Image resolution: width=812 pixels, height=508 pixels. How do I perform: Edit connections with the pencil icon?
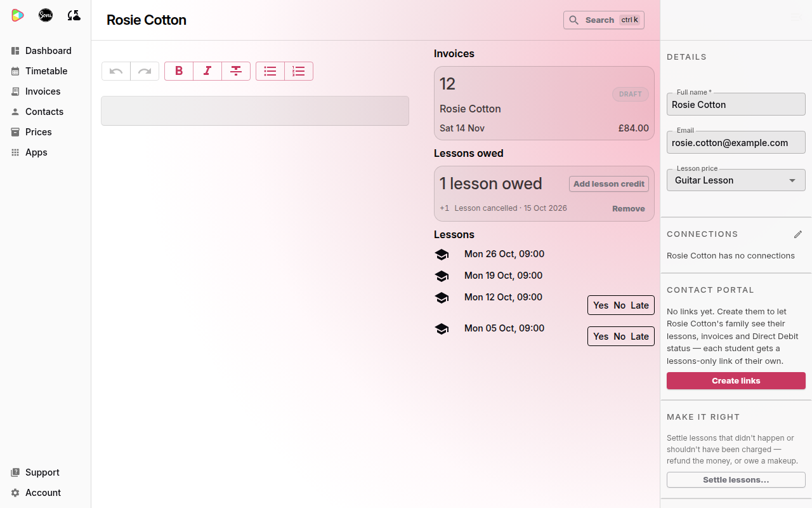pos(798,234)
